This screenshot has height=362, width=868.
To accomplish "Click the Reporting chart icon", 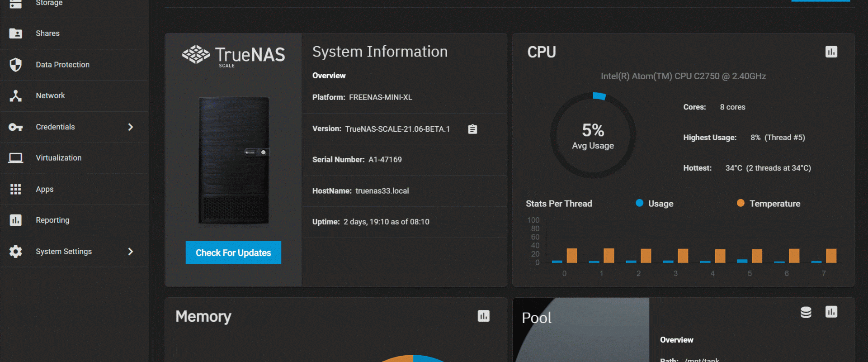I will [16, 220].
